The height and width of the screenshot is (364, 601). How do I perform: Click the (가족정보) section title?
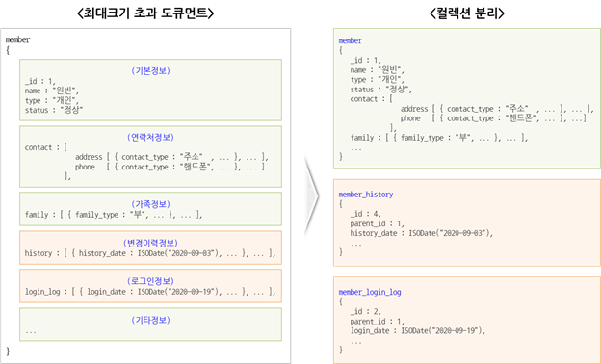(150, 204)
